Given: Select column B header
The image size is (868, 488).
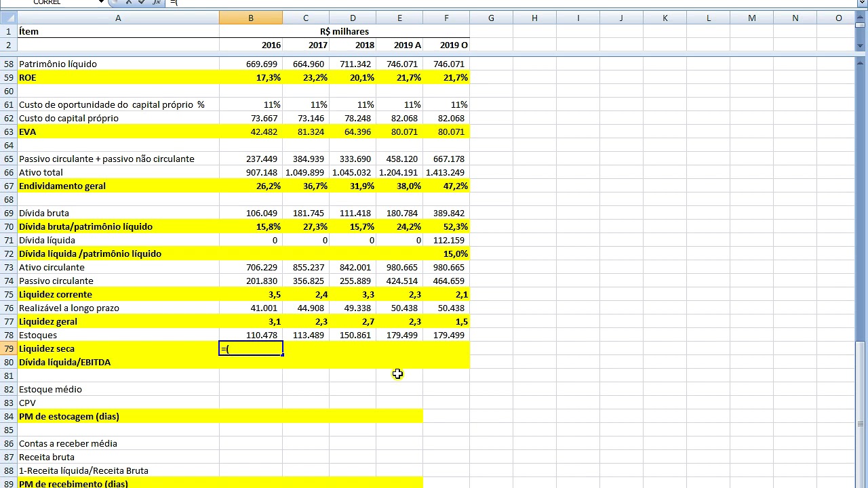Looking at the screenshot, I should click(x=251, y=18).
